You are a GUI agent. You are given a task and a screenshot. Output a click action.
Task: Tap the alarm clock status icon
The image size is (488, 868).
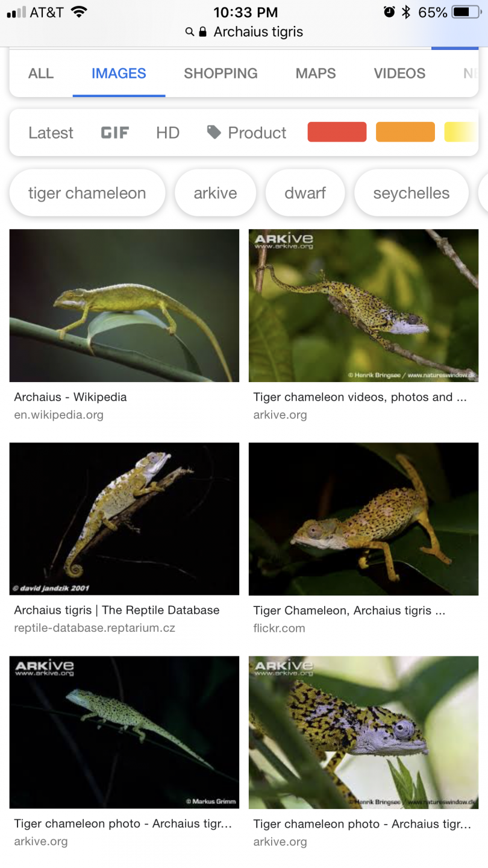(x=389, y=12)
